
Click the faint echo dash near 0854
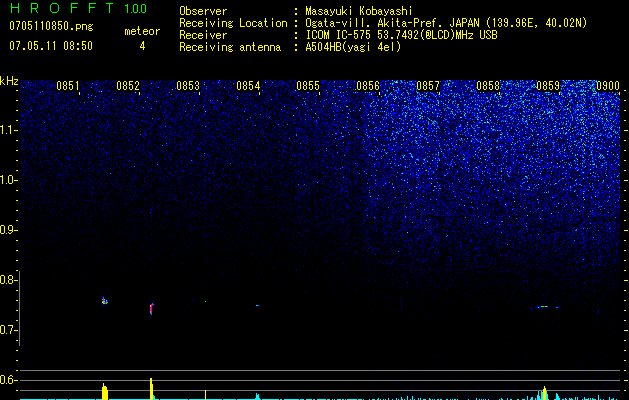point(257,305)
